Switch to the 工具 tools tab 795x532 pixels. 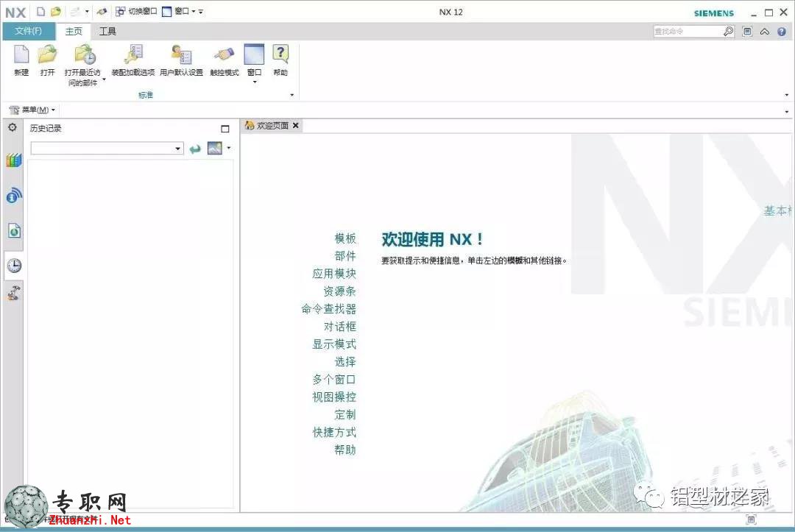coord(107,32)
